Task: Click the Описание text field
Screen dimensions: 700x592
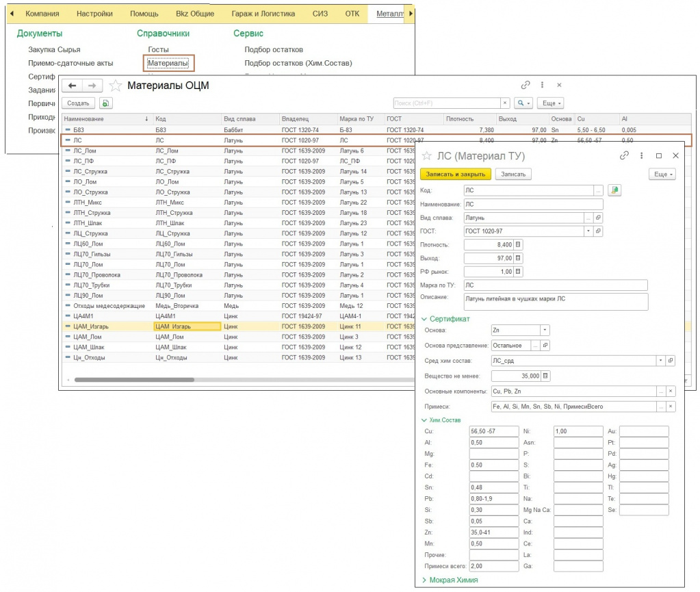Action: click(556, 302)
